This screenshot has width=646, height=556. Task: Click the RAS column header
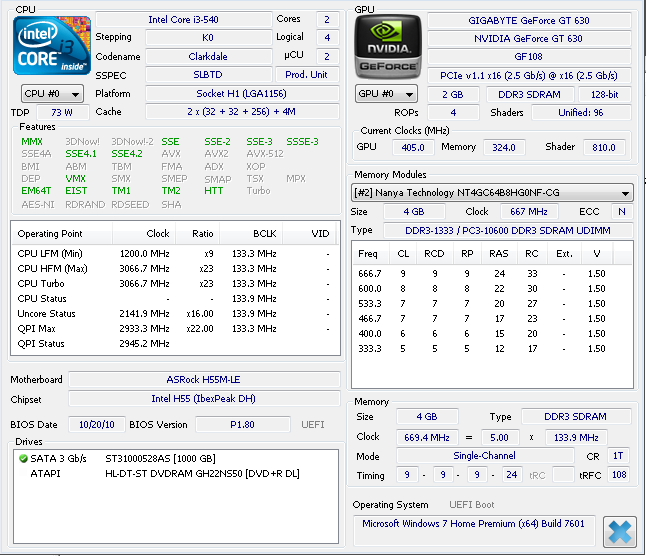click(499, 254)
